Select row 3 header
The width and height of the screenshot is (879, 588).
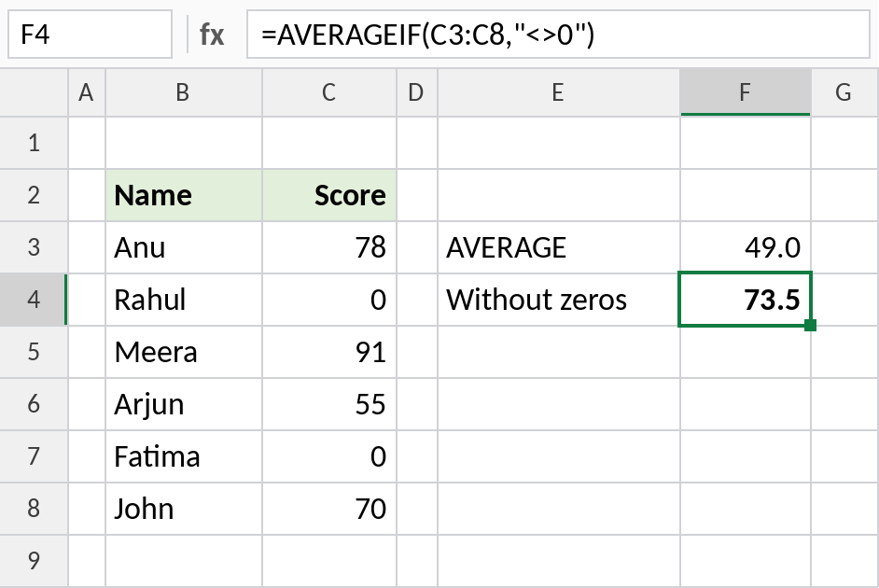pos(34,247)
